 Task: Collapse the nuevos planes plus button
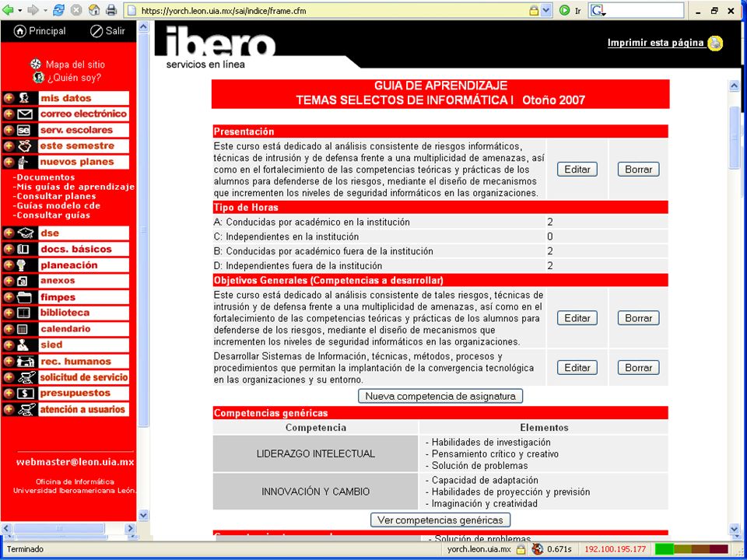pos(9,162)
